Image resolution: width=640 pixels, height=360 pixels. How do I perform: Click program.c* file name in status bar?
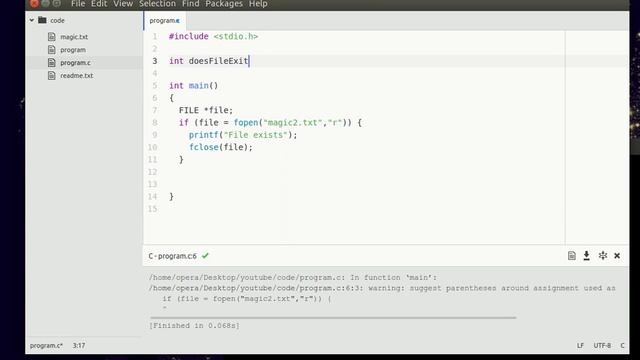point(46,345)
